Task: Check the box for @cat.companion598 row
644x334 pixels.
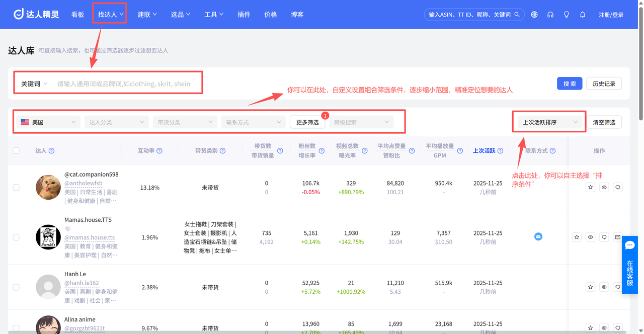Action: point(16,187)
